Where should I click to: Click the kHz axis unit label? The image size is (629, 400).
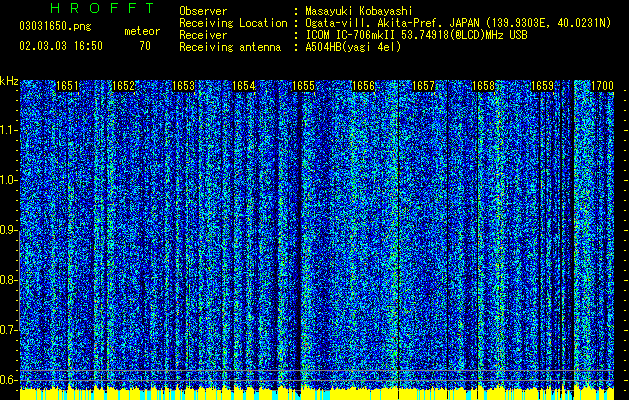[x=9, y=81]
